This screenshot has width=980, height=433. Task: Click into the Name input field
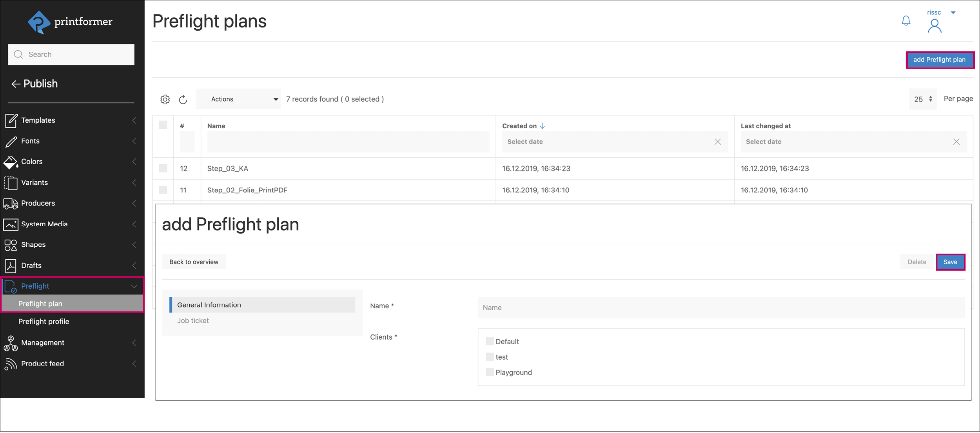[720, 308]
